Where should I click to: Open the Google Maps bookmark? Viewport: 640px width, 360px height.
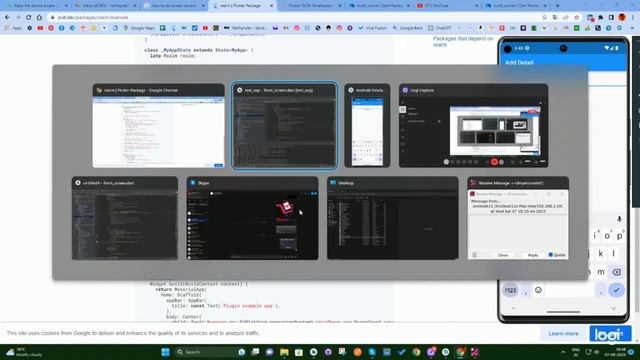(139, 28)
